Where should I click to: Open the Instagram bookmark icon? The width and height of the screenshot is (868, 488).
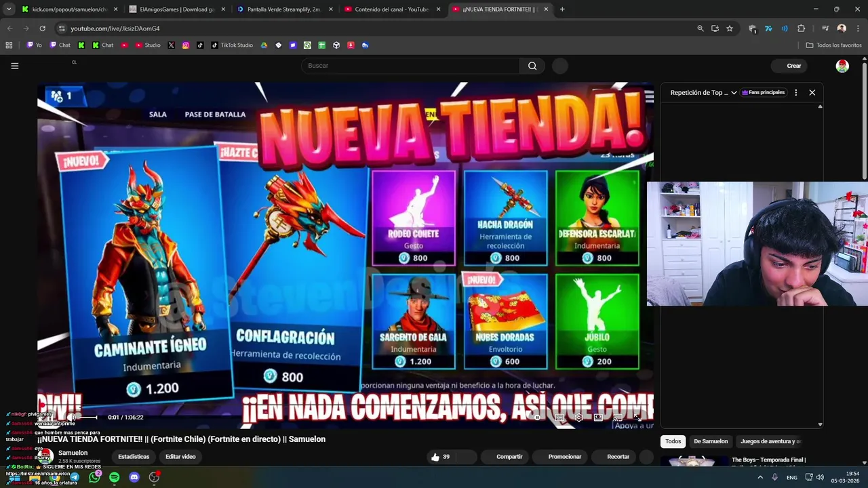click(x=186, y=45)
